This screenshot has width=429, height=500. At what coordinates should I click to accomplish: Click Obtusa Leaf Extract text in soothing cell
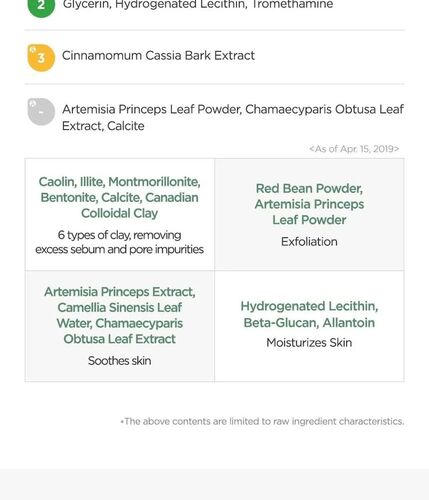[x=120, y=339]
